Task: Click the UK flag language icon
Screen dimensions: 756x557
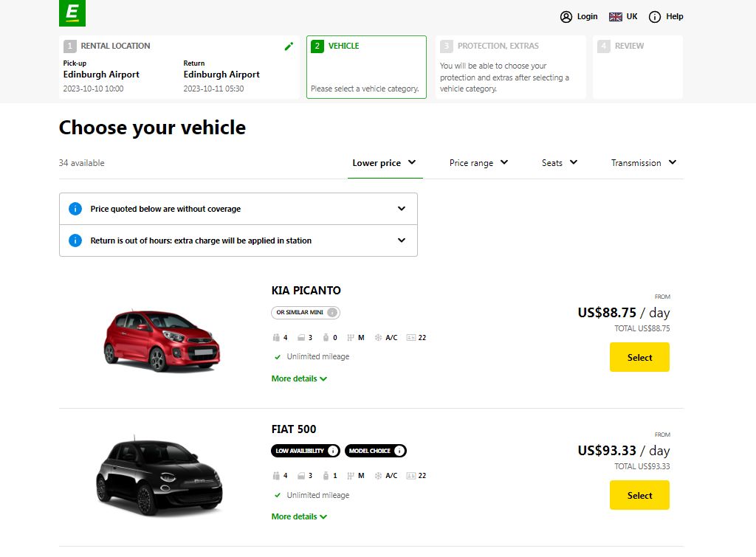Action: [x=614, y=16]
